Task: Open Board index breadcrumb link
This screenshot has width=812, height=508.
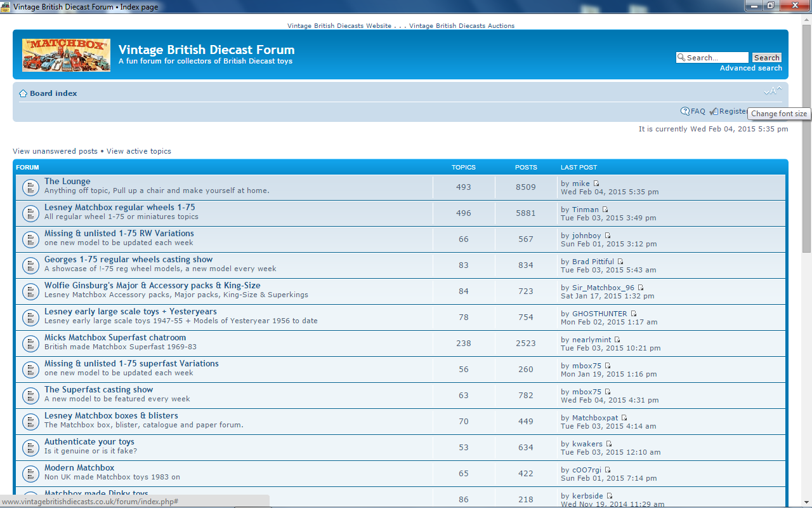Action: click(x=53, y=93)
